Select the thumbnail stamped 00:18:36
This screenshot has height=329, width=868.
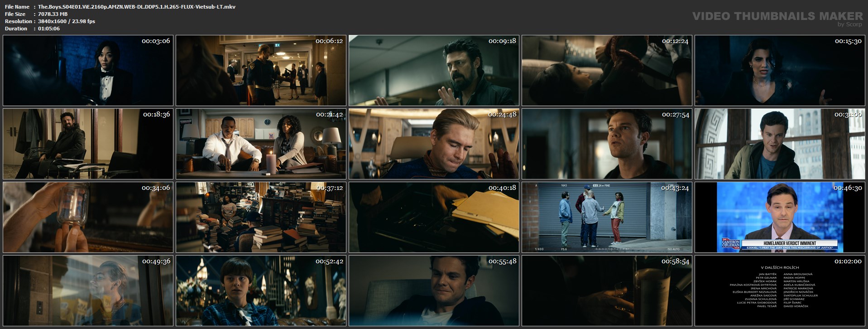88,144
